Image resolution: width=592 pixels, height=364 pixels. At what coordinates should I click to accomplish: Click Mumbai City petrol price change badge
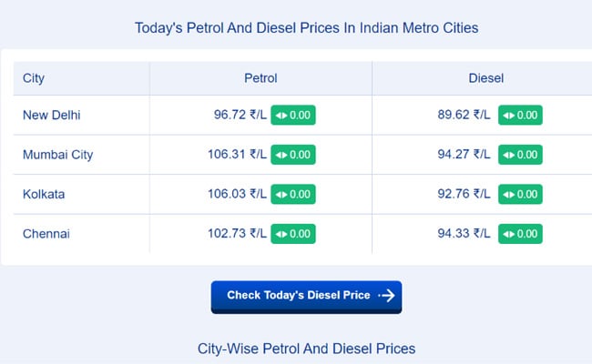click(x=292, y=155)
